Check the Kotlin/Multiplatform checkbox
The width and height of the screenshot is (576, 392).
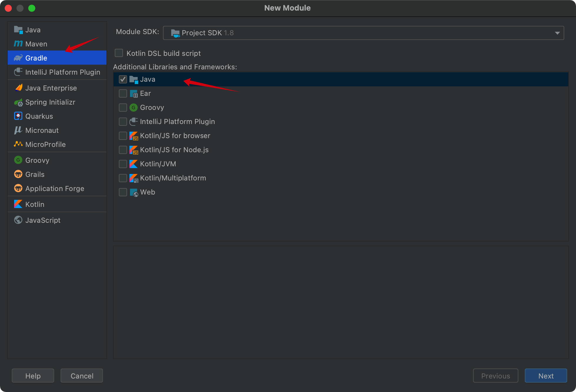point(123,178)
